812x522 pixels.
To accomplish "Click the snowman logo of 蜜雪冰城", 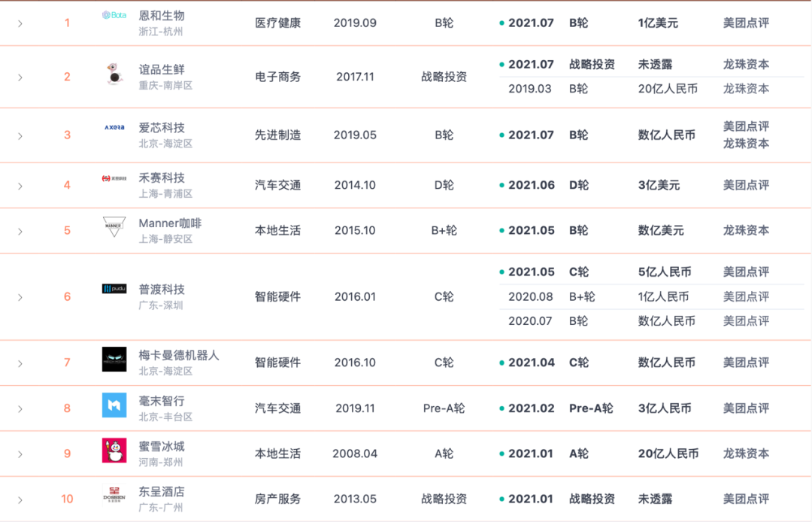I will coord(114,450).
